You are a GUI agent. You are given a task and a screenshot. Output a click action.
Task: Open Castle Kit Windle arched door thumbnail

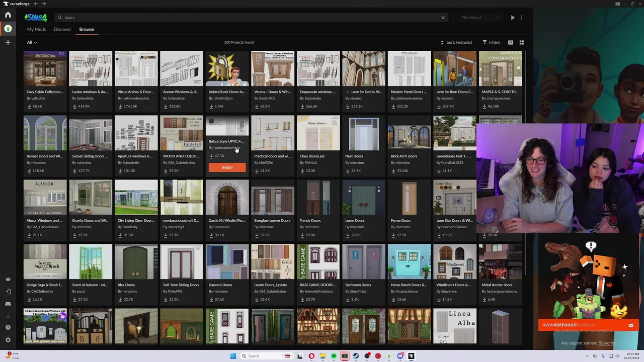click(x=227, y=198)
